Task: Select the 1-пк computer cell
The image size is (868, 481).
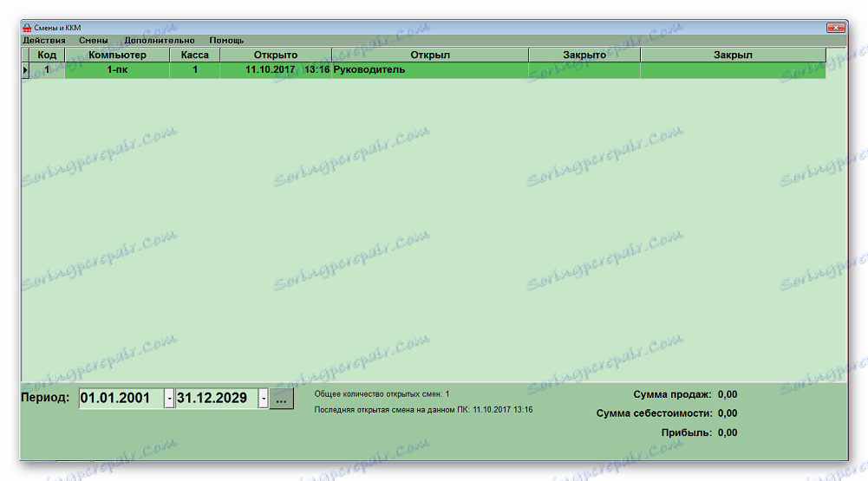Action: (117, 69)
